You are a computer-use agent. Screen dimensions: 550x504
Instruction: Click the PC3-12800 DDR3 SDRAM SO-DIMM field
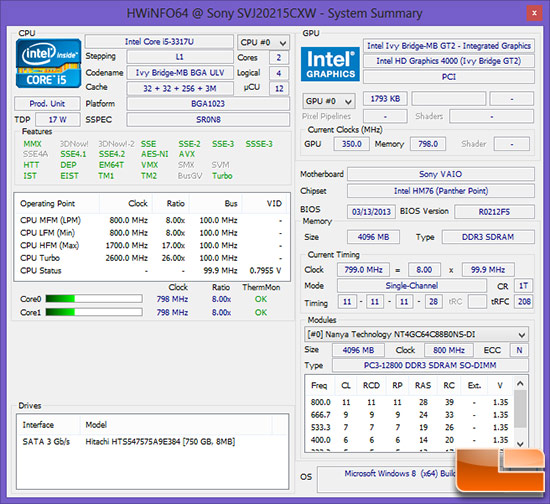pyautogui.click(x=430, y=365)
